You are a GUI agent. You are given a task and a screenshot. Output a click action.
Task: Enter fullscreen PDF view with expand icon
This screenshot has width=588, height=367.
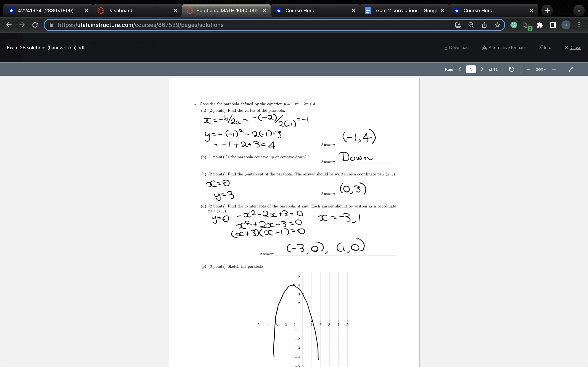(x=570, y=69)
